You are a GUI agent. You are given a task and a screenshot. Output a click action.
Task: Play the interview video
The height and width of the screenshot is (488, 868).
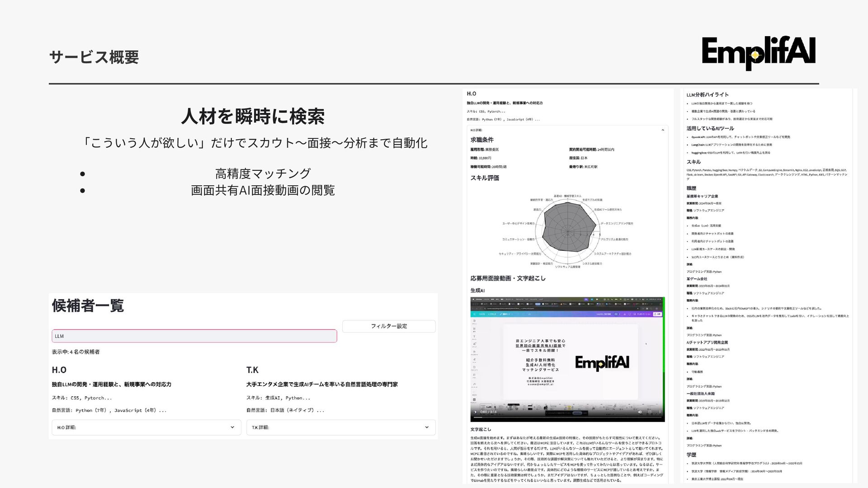pyautogui.click(x=475, y=412)
